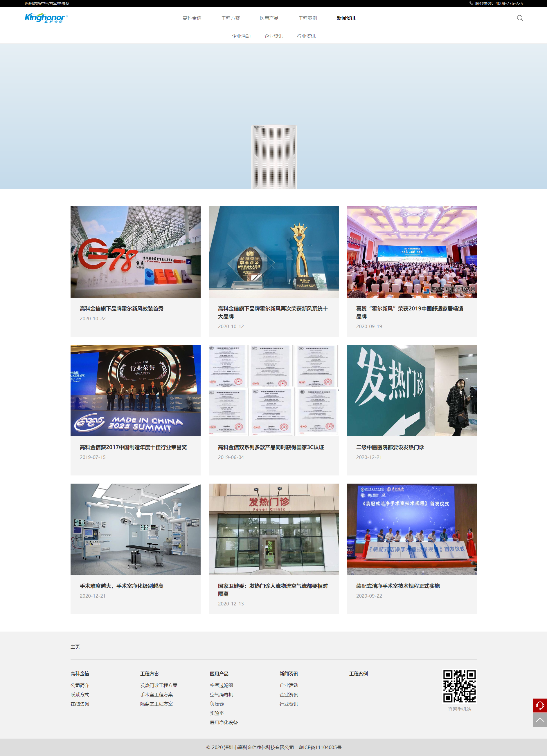
Task: Open the 工程方案 navigation menu
Action: click(231, 18)
